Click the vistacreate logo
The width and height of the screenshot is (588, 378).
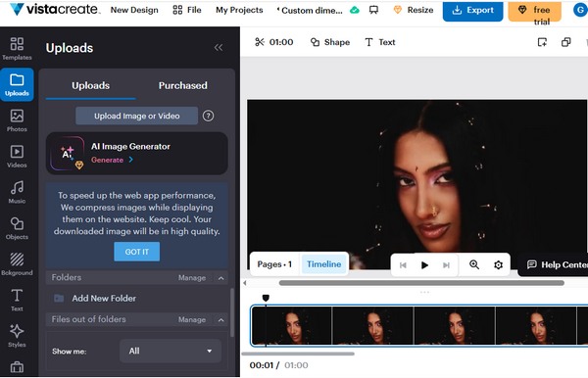(x=55, y=9)
